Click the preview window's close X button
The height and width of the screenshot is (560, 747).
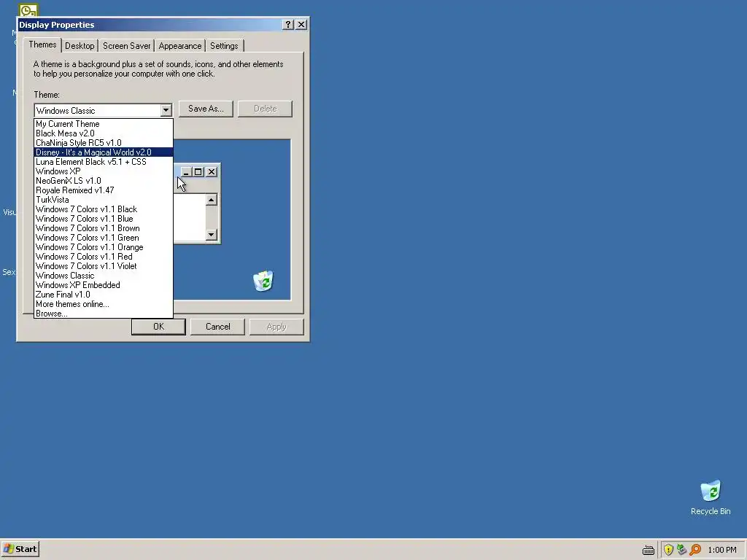[x=212, y=172]
